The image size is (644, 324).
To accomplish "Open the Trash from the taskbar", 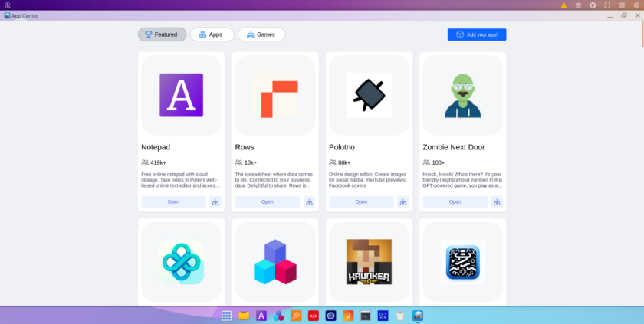I will coord(400,316).
